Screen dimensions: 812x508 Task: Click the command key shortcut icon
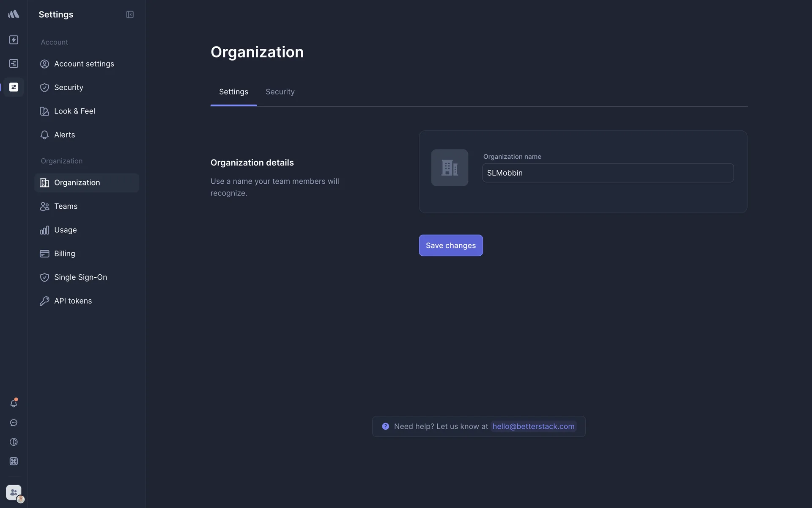click(14, 461)
